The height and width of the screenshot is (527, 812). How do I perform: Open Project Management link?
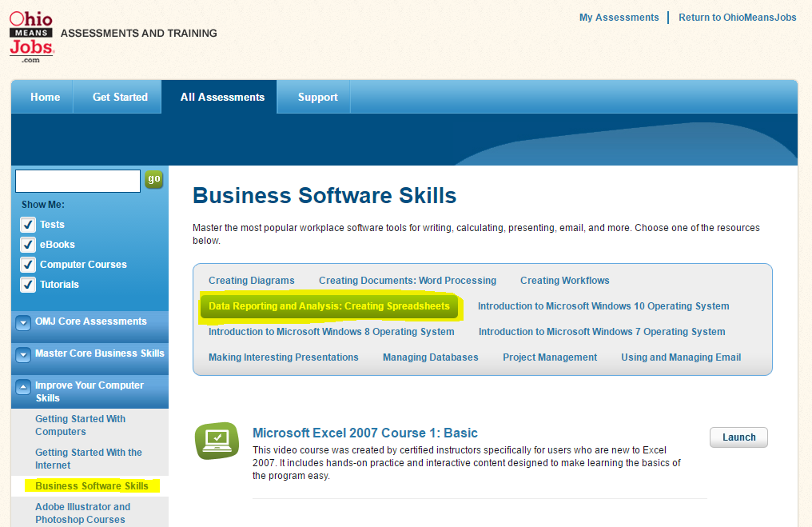pos(550,357)
